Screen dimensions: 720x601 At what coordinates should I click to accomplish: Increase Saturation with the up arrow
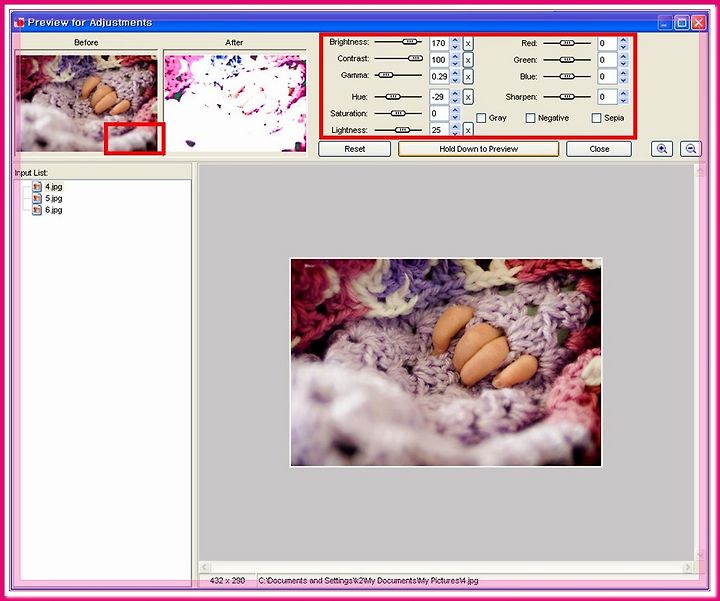(455, 110)
